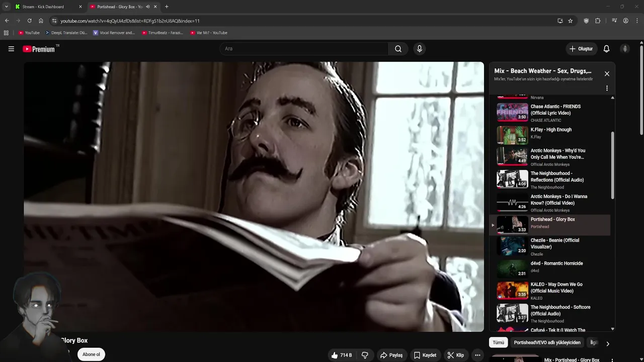This screenshot has width=644, height=362.
Task: Click the video player to pause
Action: [254, 197]
